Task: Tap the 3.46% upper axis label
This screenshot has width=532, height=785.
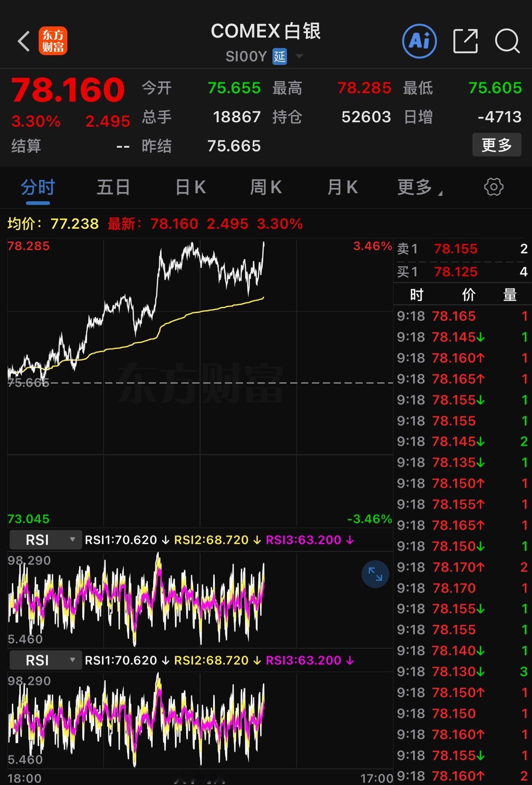Action: 372,246
